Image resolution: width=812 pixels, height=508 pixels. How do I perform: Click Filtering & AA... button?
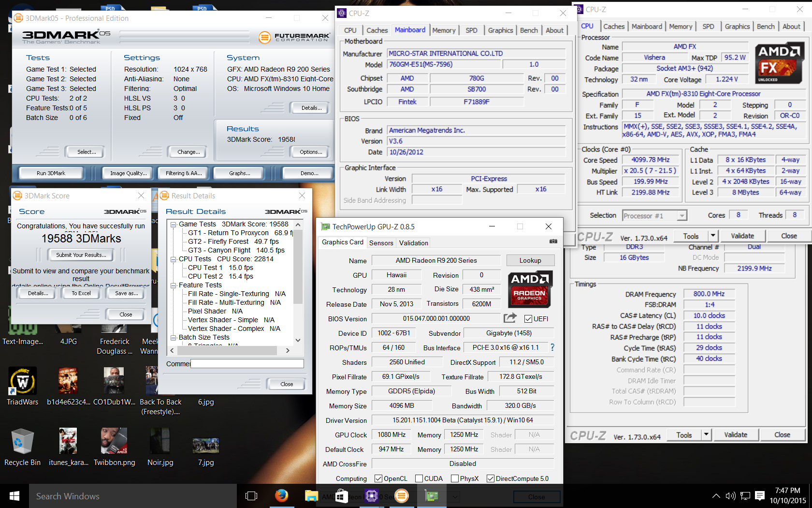coord(184,173)
